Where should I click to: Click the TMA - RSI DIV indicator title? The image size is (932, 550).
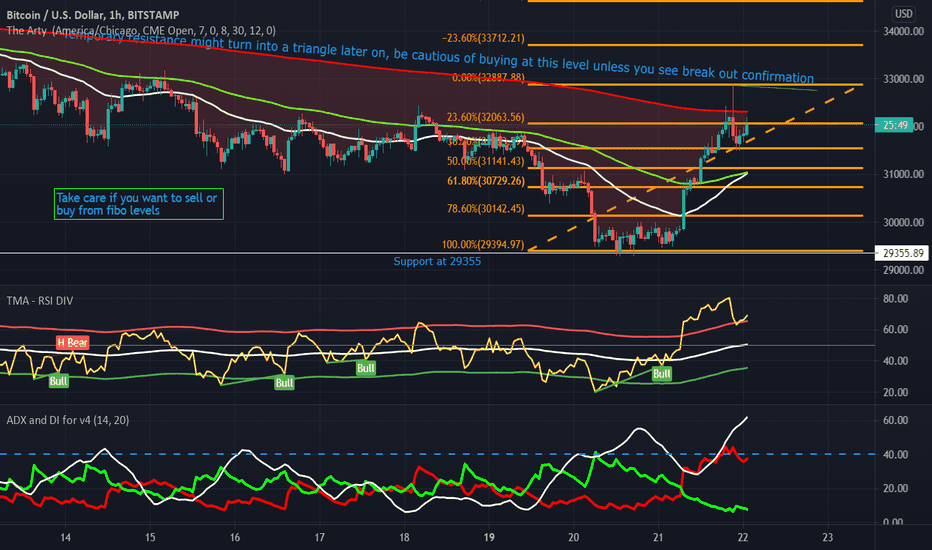[40, 301]
